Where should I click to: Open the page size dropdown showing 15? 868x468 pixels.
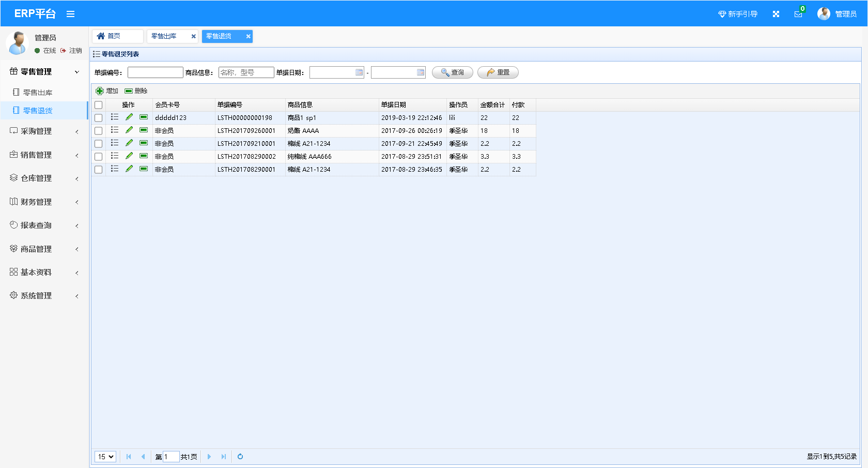tap(105, 457)
